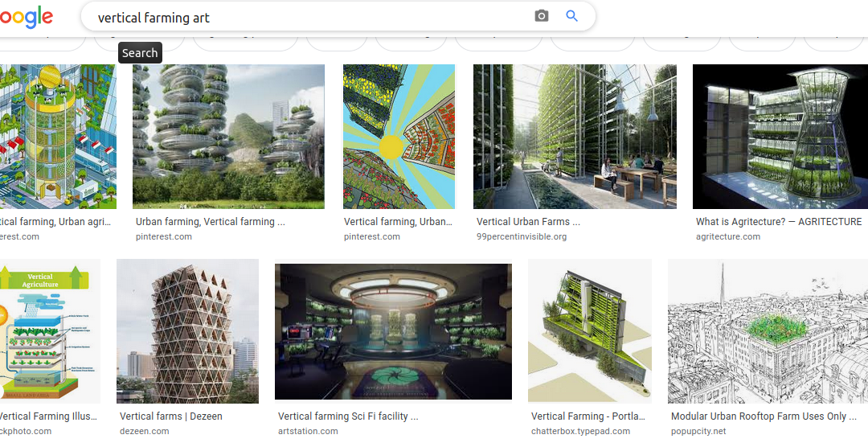Click the 'What is Agritecture?' result title
Image resolution: width=868 pixels, height=443 pixels.
click(778, 222)
